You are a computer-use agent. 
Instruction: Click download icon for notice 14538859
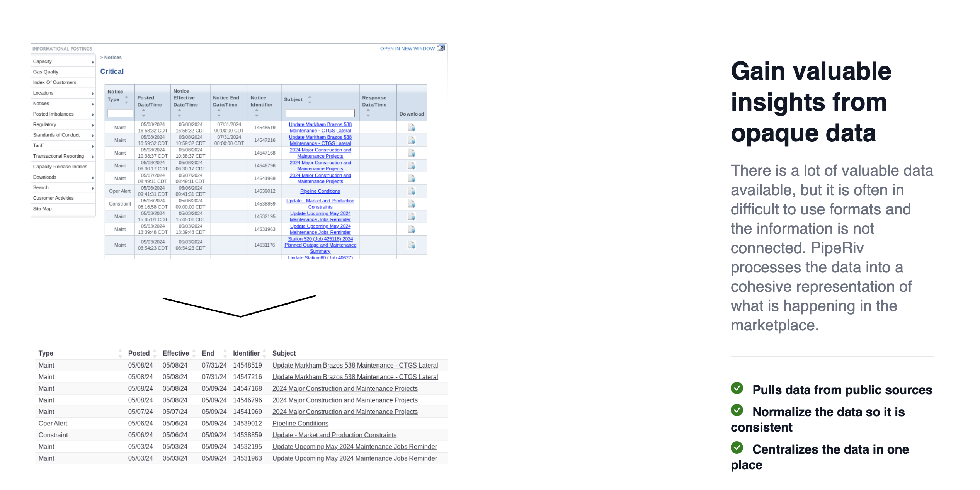(x=412, y=204)
